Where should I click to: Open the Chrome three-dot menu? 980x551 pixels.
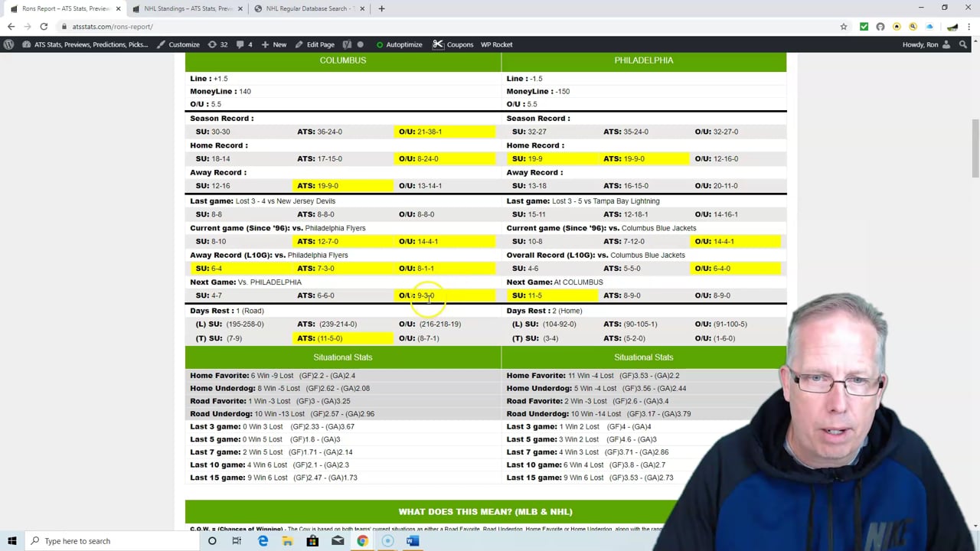click(969, 26)
